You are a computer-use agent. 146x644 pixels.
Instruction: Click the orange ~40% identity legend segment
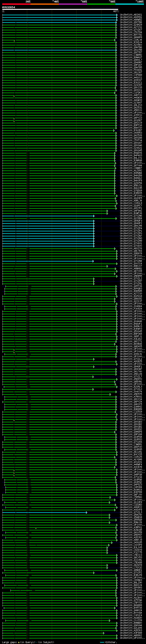pyautogui.click(x=45, y=4)
